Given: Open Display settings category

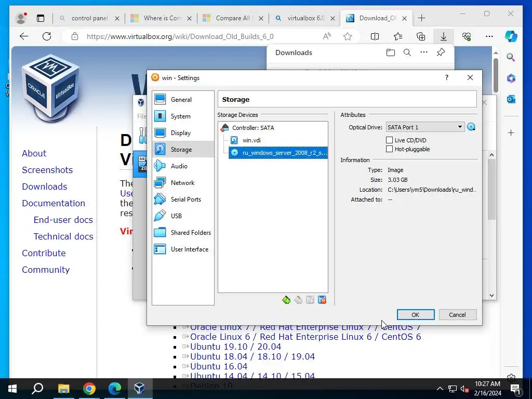Looking at the screenshot, I should tap(183, 132).
